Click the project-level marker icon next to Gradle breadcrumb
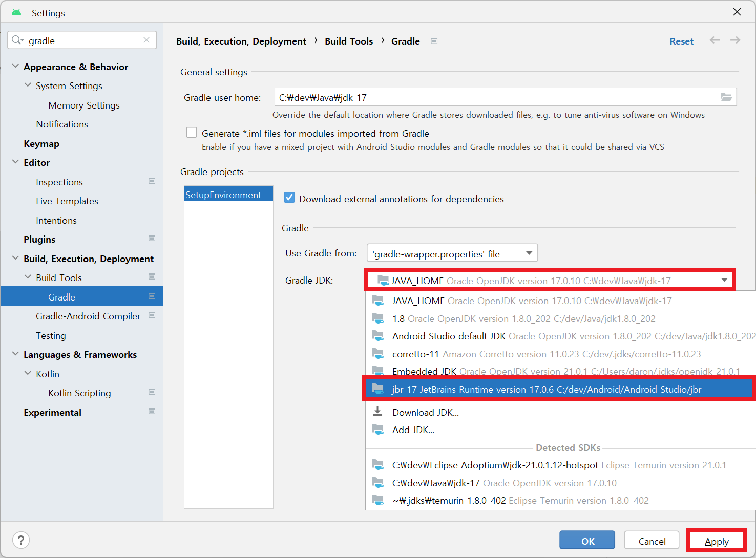 434,41
